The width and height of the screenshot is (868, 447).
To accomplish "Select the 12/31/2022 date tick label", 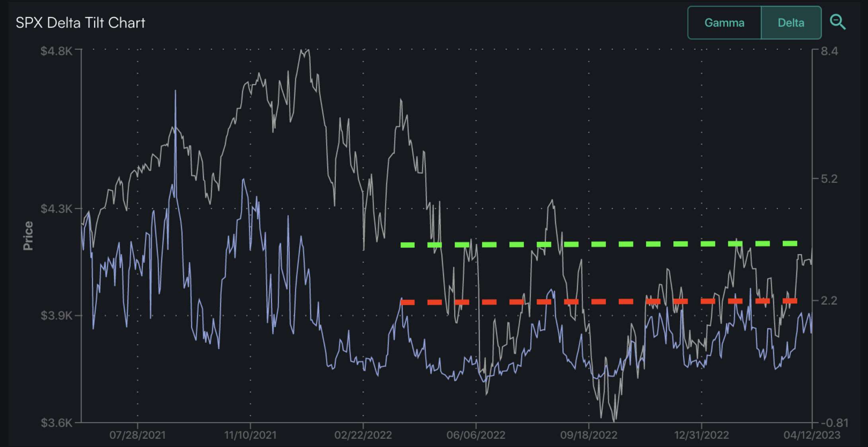I will click(x=702, y=435).
